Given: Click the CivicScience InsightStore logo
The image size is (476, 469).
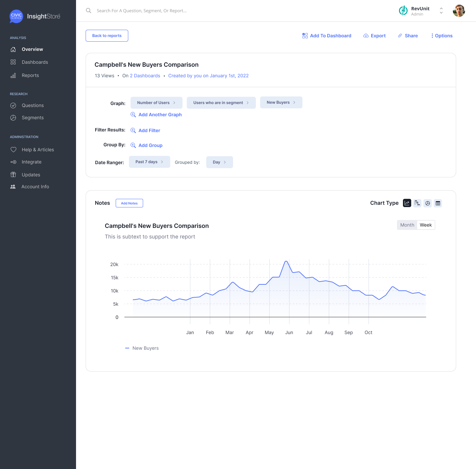Looking at the screenshot, I should pos(35,16).
